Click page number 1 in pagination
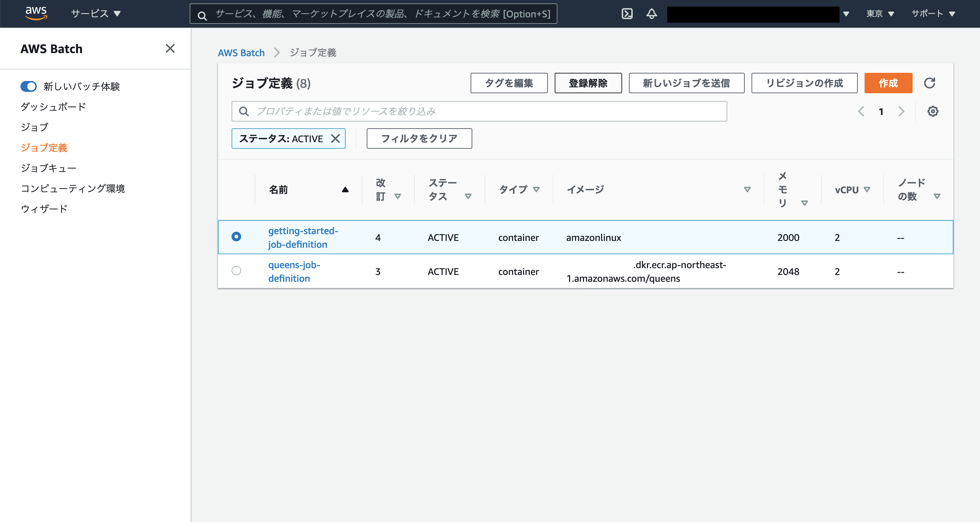 click(x=881, y=111)
